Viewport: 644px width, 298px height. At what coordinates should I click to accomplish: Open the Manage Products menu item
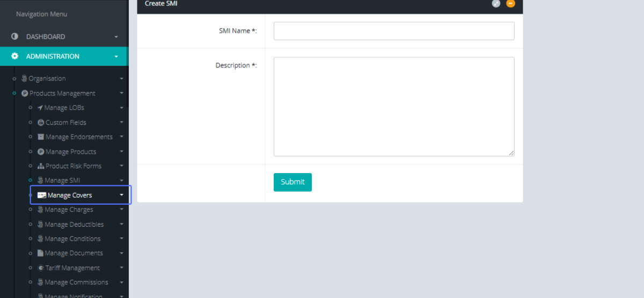click(x=70, y=152)
